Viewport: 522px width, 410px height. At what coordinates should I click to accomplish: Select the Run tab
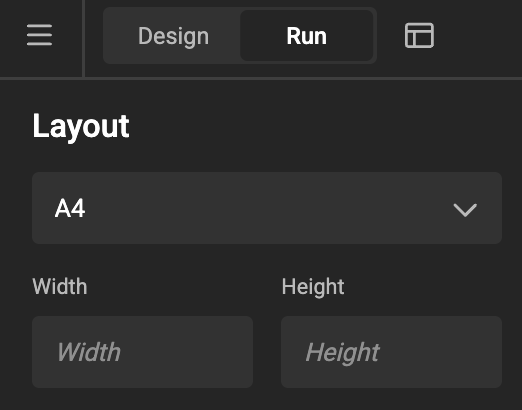[306, 36]
